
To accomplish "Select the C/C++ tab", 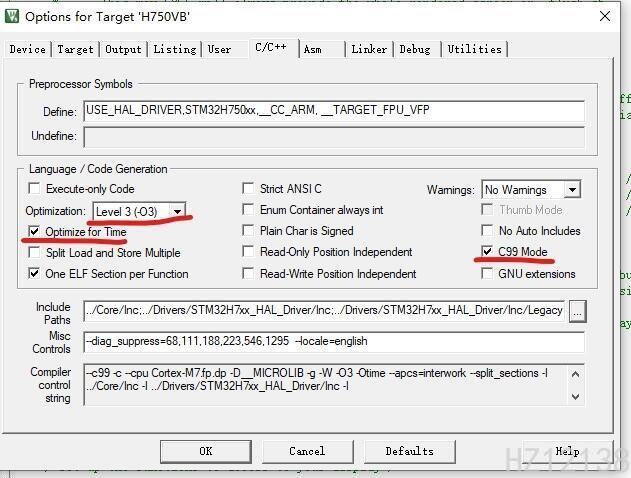I will pyautogui.click(x=271, y=47).
